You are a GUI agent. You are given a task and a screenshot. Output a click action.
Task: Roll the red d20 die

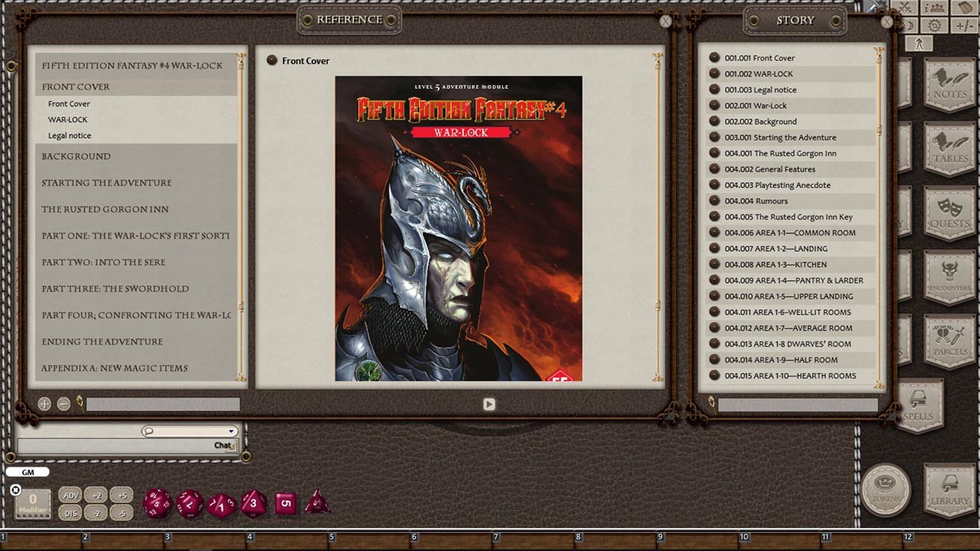(x=157, y=502)
